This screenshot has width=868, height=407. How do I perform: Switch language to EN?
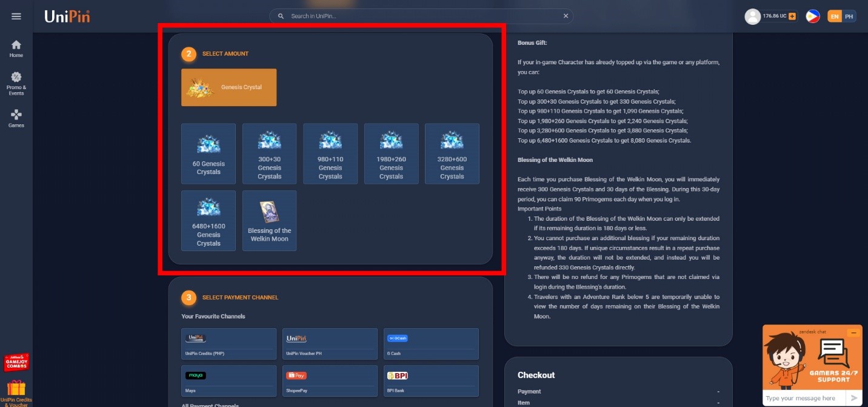point(835,16)
